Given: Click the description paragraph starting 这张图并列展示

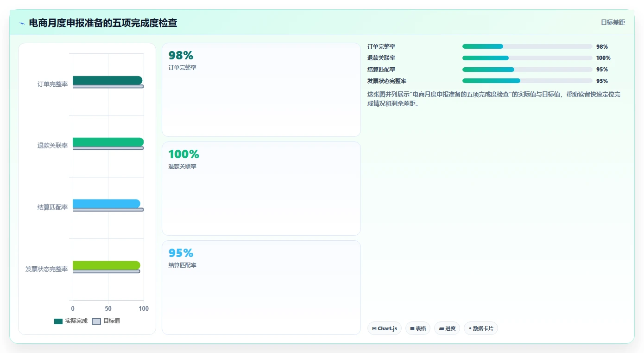Looking at the screenshot, I should click(x=494, y=99).
